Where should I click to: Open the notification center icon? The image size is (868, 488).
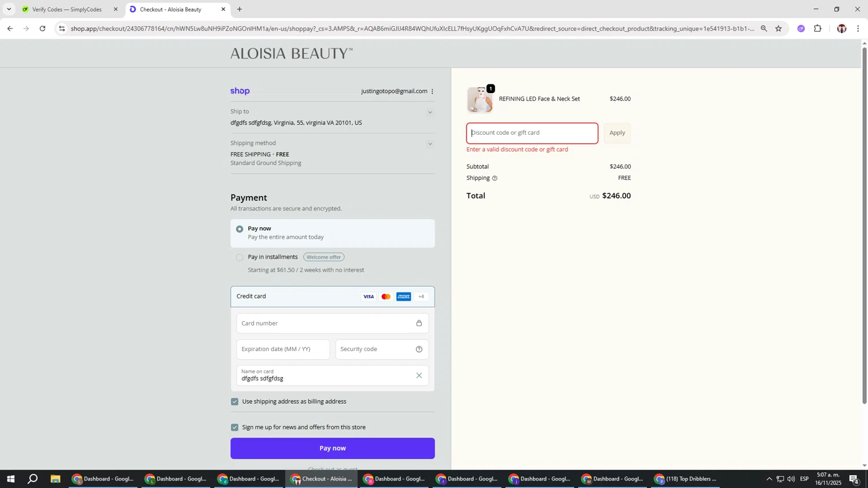[854, 479]
